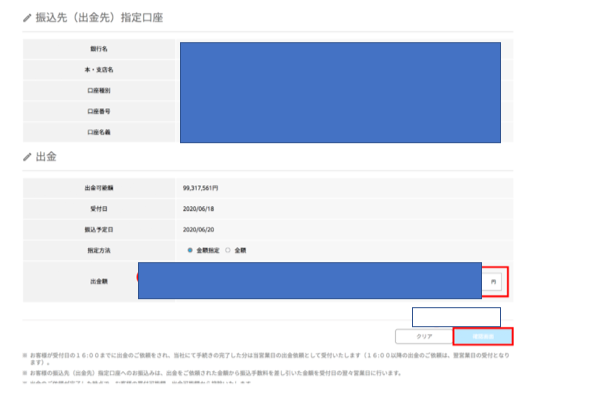Click the クリア button
611x398 pixels.
[x=424, y=336]
